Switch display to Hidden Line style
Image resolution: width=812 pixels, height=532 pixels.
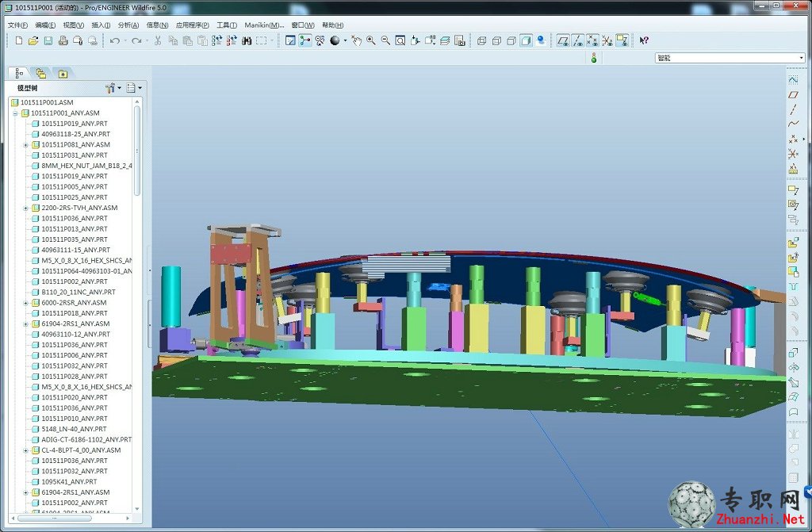(496, 40)
